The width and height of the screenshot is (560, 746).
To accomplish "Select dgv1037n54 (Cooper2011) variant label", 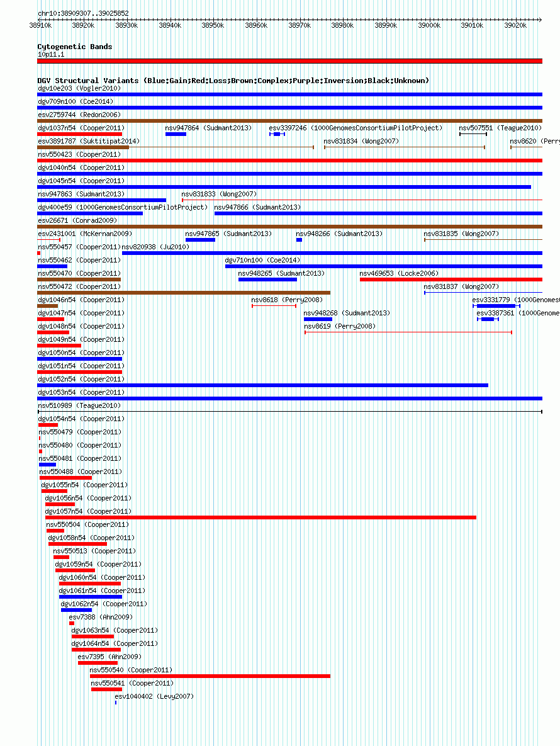I will tap(81, 128).
